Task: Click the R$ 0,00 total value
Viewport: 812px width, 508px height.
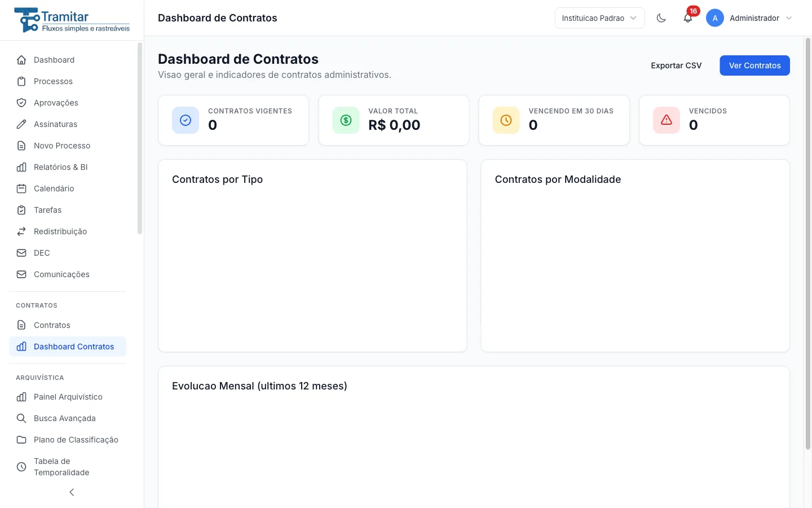Action: click(x=394, y=125)
